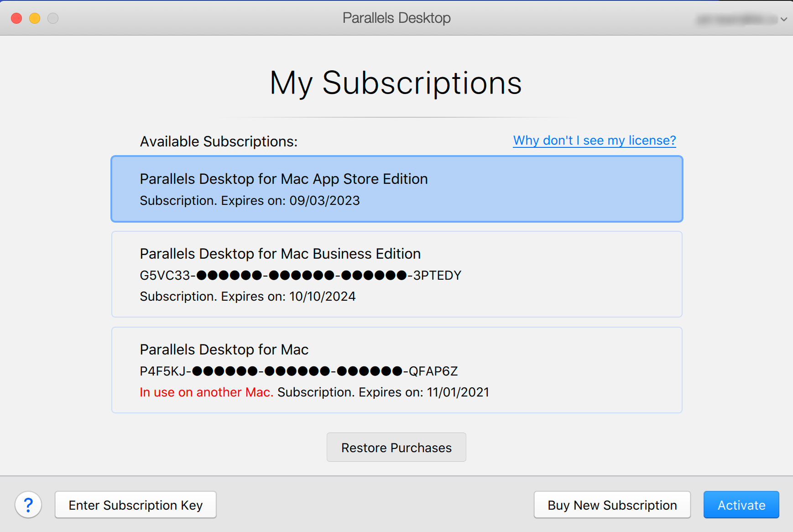The width and height of the screenshot is (793, 532).
Task: Click the red 'In use on another Mac.' text
Action: pyautogui.click(x=206, y=392)
